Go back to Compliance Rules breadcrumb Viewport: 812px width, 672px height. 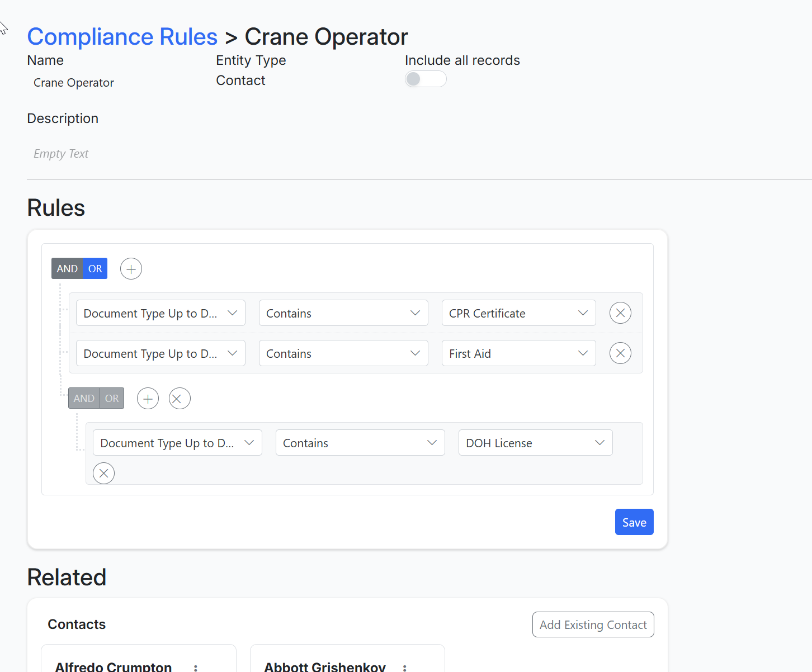pyautogui.click(x=122, y=37)
